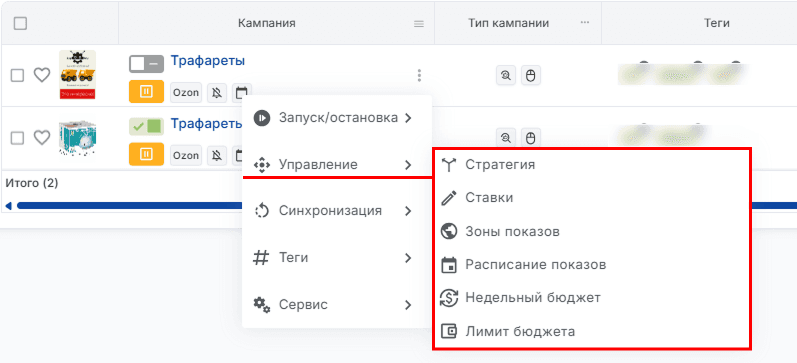Expand the Запуск/остановка submenu
Image resolution: width=797 pixels, height=363 pixels.
point(337,118)
